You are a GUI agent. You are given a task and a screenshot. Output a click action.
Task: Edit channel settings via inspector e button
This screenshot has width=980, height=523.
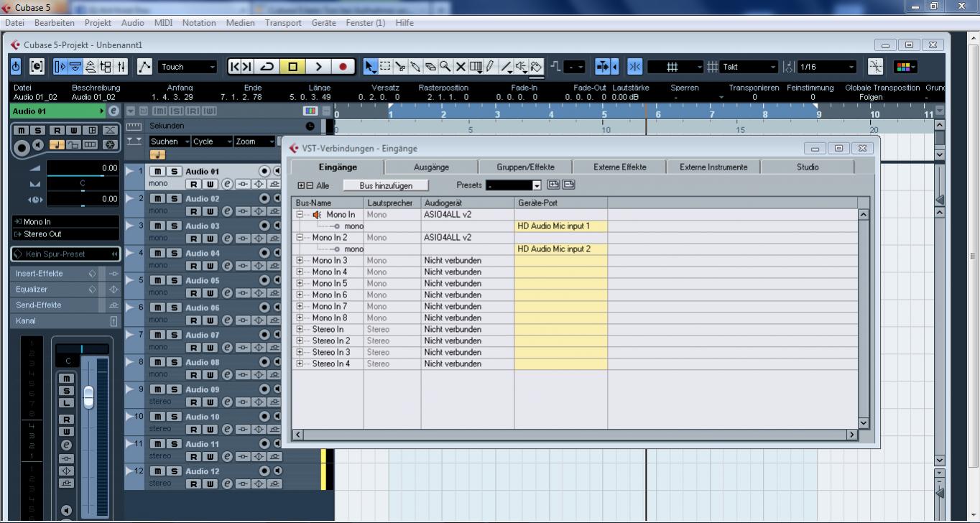point(114,111)
